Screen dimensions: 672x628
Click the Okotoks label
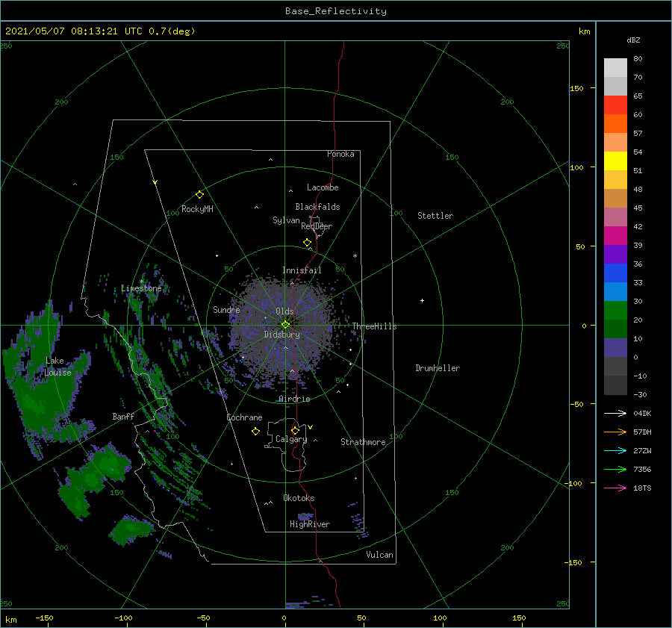pyautogui.click(x=299, y=498)
